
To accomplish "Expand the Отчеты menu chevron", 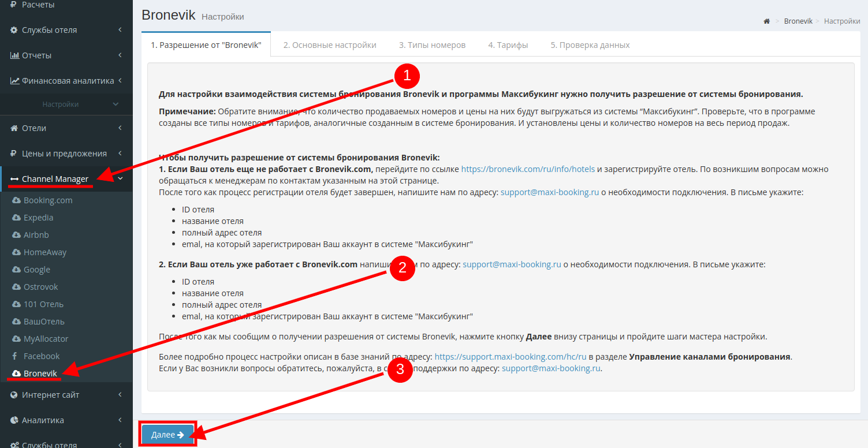I will point(120,55).
